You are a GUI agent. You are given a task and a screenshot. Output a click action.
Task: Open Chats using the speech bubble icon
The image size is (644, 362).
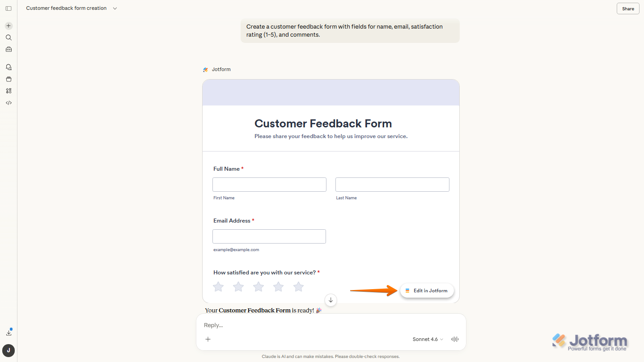coord(8,67)
